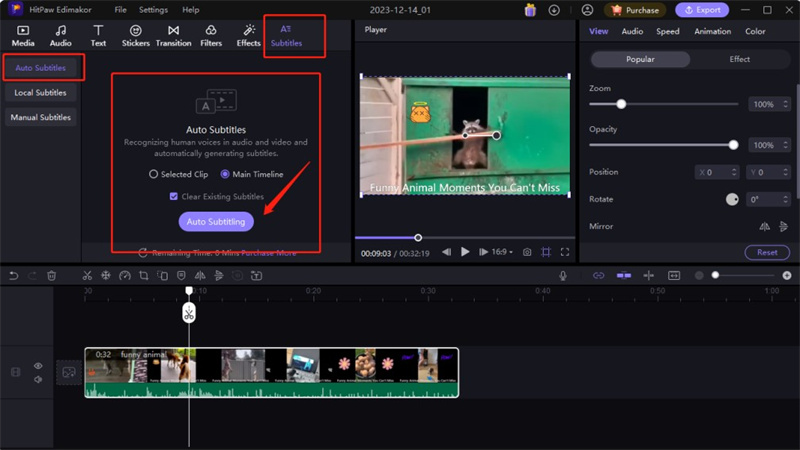Click the microphone voiceover icon
800x450 pixels.
point(563,275)
